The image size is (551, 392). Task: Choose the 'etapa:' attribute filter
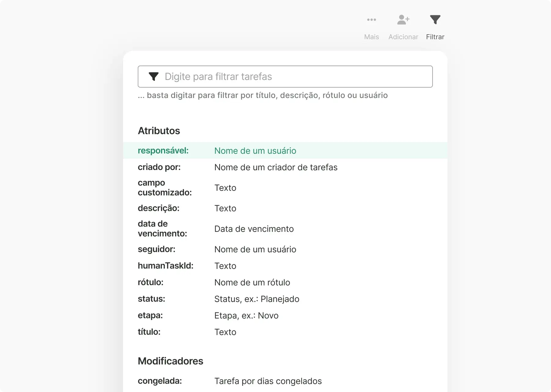150,315
